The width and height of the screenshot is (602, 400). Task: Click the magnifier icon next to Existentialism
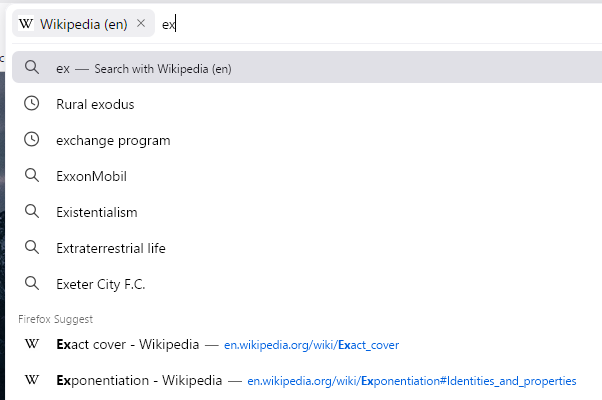tap(32, 212)
